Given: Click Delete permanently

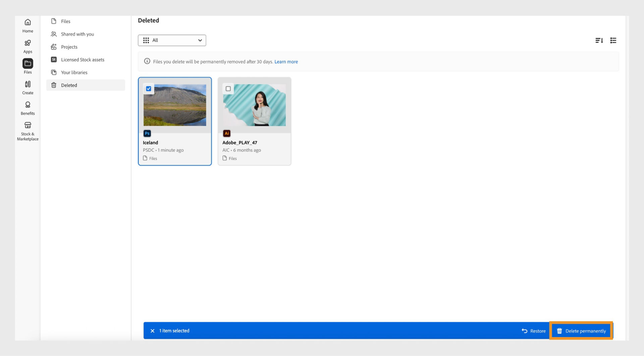Looking at the screenshot, I should [581, 330].
